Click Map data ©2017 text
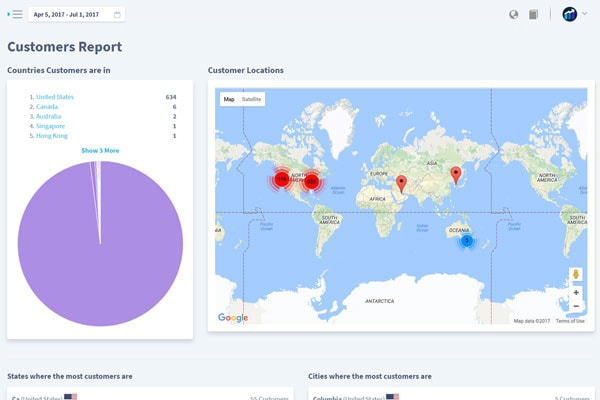 532,321
